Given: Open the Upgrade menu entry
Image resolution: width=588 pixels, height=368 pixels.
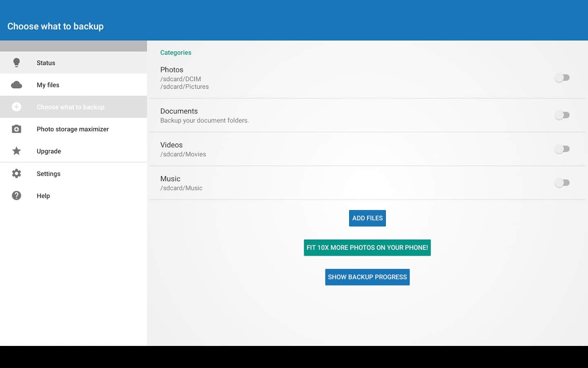Looking at the screenshot, I should (x=49, y=151).
